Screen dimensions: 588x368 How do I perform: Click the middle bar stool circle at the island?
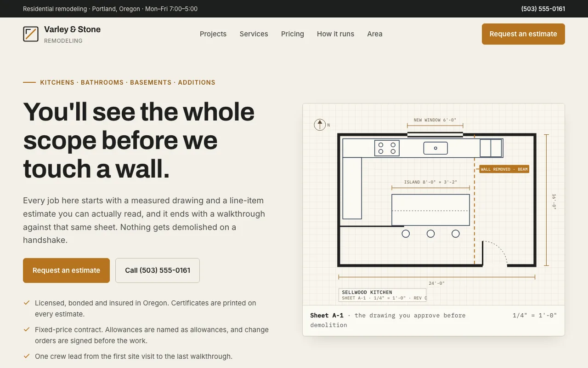430,234
